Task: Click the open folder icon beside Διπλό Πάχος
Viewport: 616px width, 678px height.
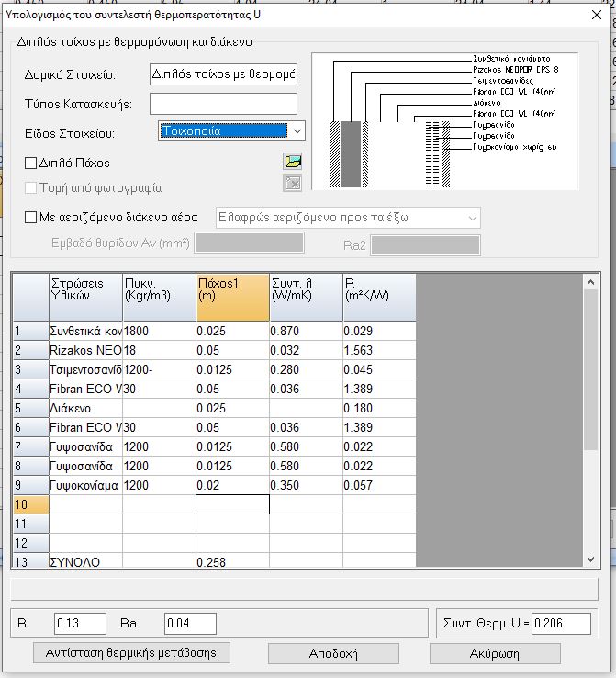Action: (293, 162)
